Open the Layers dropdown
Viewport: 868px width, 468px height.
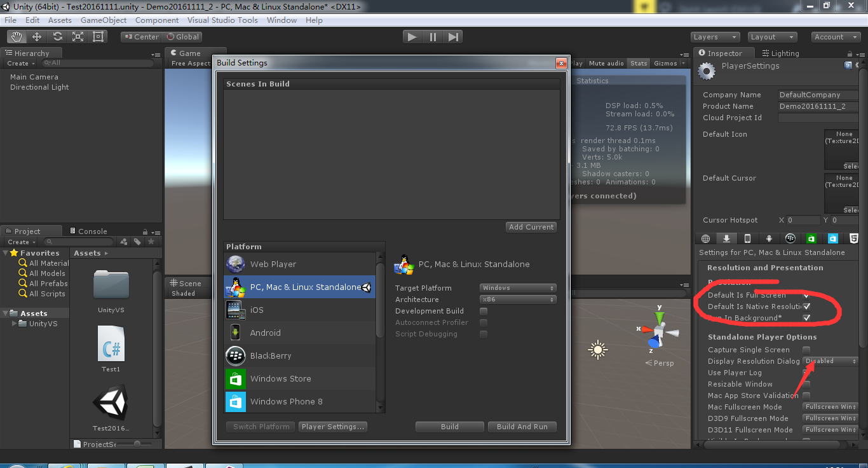pyautogui.click(x=715, y=37)
